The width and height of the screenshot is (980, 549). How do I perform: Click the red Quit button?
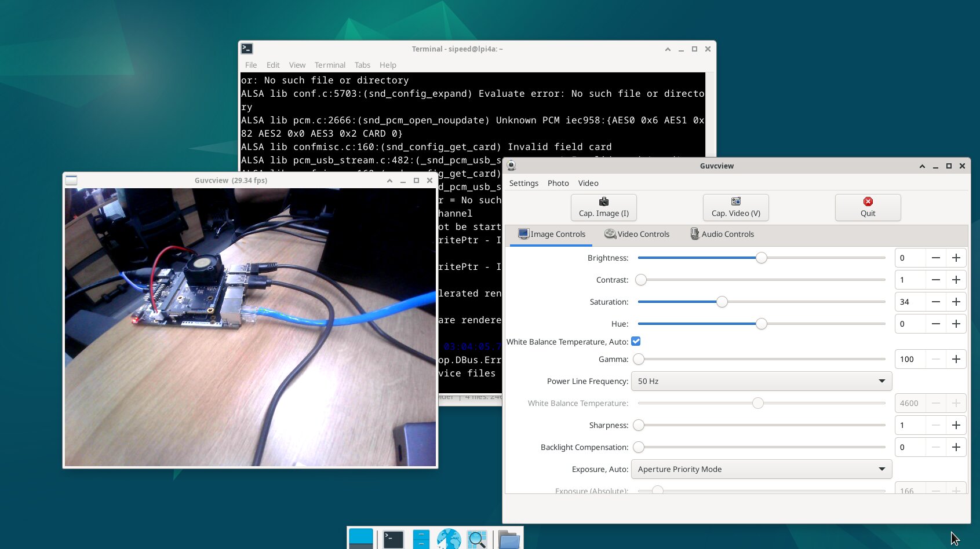(868, 207)
